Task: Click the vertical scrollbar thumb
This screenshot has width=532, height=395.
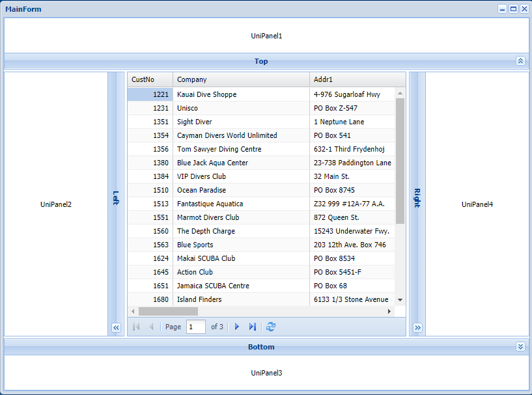Action: click(400, 160)
